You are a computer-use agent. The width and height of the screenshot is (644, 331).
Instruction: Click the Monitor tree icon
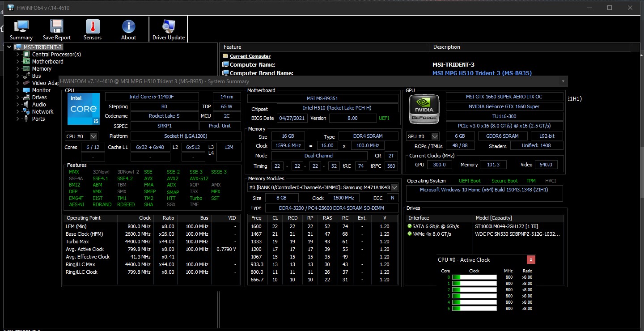[26, 90]
